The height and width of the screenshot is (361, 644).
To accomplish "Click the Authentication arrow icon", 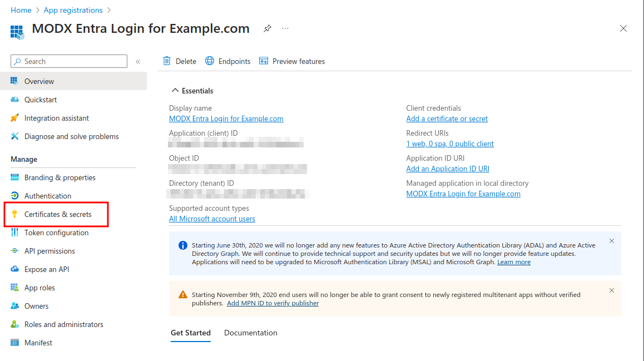I will tap(14, 195).
